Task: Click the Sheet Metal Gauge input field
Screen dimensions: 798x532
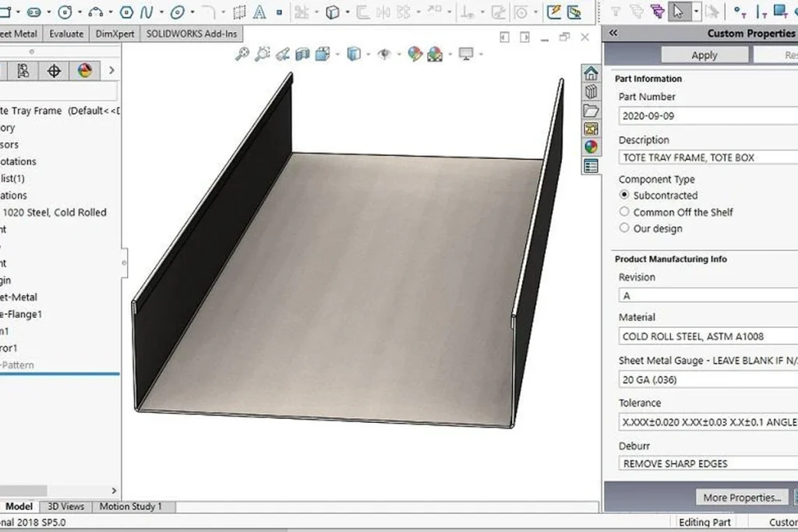Action: pos(708,379)
